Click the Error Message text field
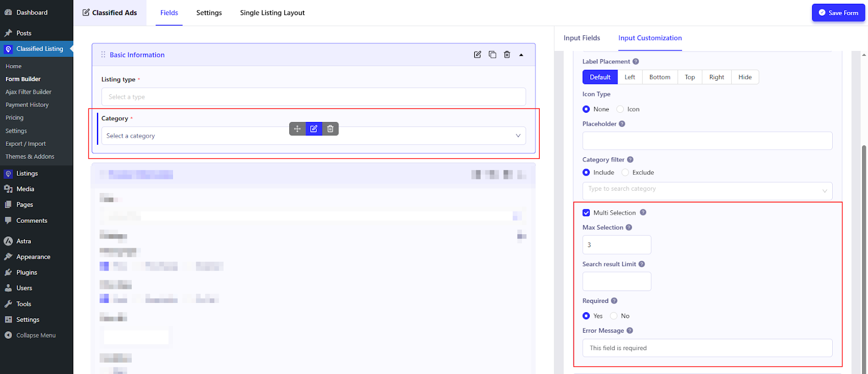This screenshot has height=374, width=868. pos(707,348)
